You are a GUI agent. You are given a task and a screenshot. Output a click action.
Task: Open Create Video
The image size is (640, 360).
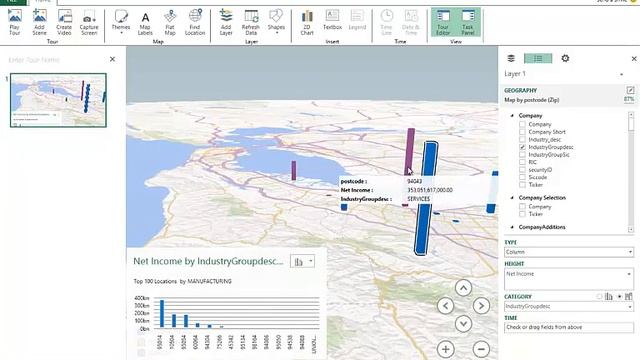[x=64, y=22]
